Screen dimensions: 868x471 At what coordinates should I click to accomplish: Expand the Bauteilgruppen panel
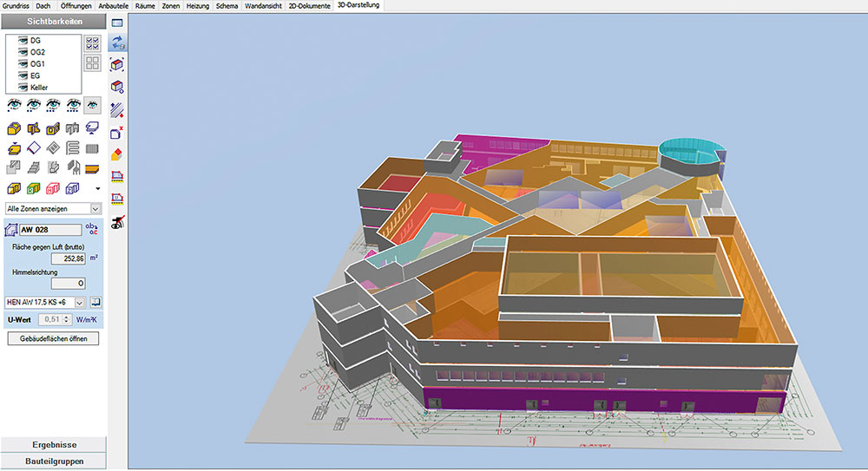pyautogui.click(x=54, y=461)
